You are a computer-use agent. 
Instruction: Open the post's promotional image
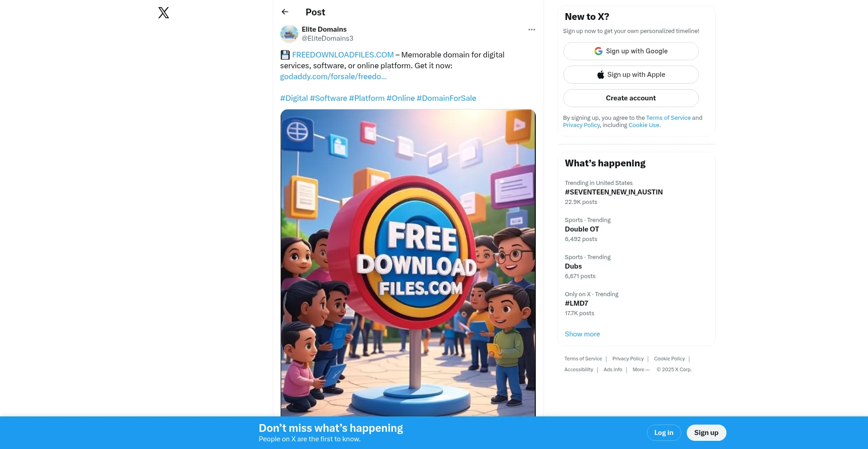point(408,263)
